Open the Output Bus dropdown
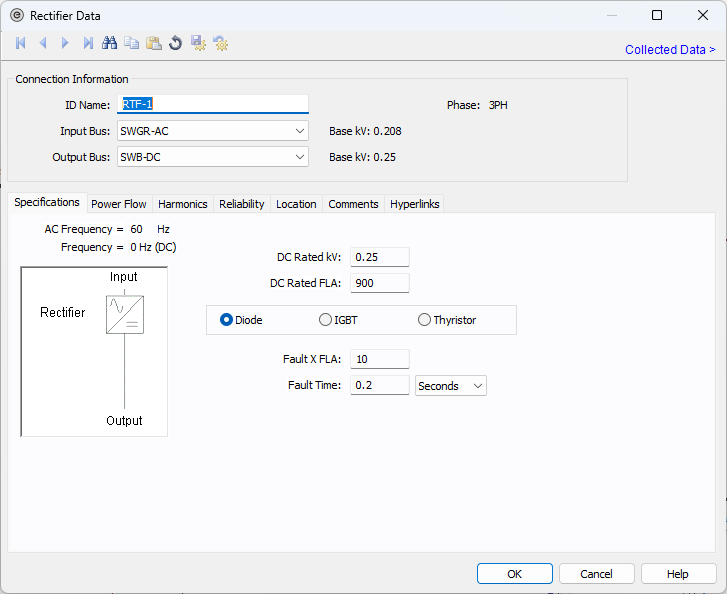This screenshot has width=727, height=594. [x=300, y=157]
